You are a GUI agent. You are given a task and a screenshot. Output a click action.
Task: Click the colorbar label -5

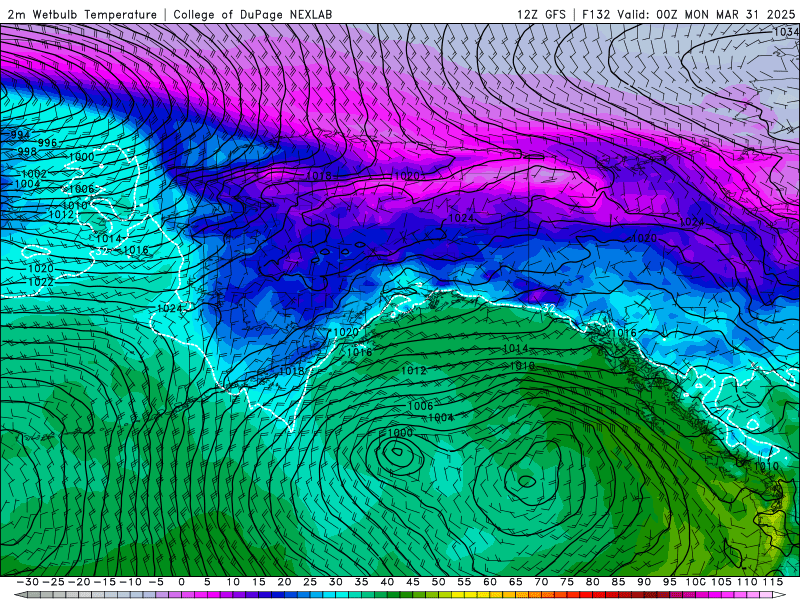[x=156, y=582]
